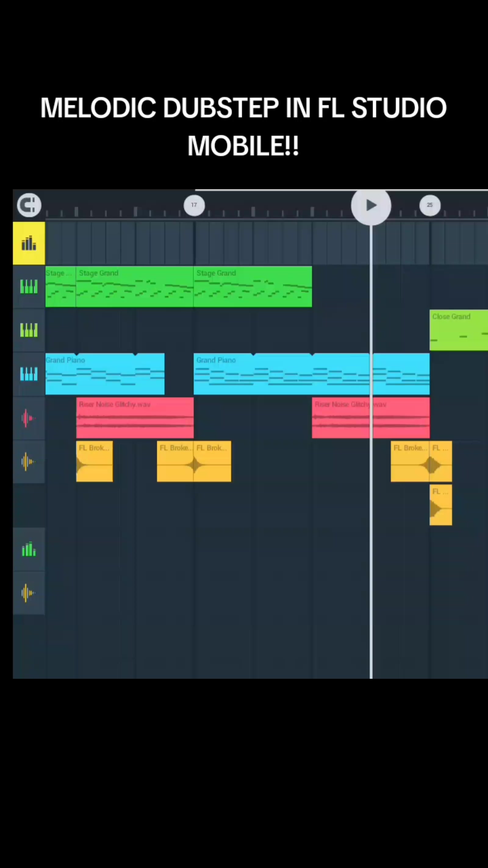
Task: Toggle the snap magnet icon
Action: click(x=29, y=205)
